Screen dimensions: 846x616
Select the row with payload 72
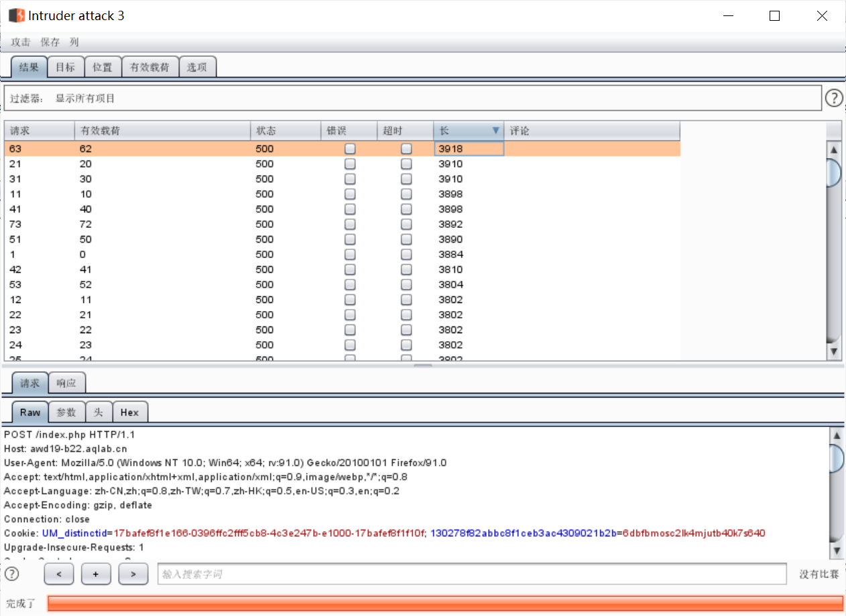pos(342,225)
